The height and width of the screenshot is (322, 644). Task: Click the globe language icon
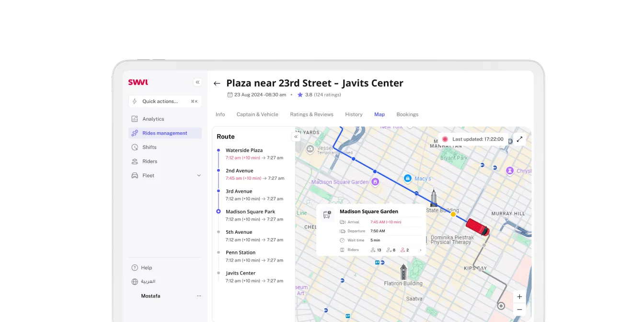[135, 282]
